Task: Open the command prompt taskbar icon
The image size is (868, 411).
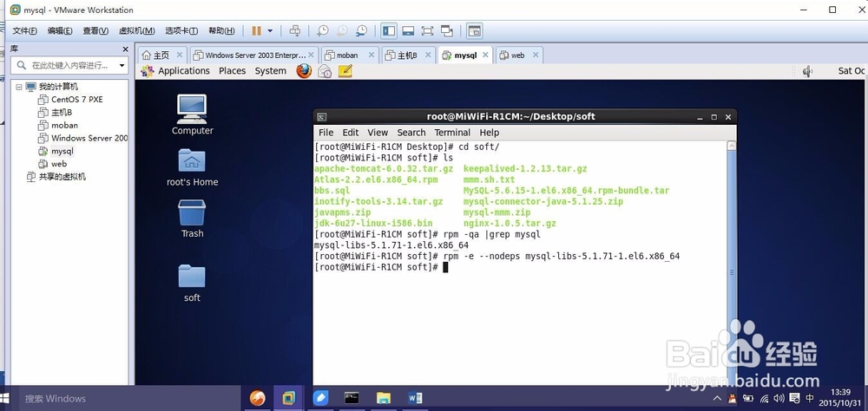Action: [x=352, y=398]
